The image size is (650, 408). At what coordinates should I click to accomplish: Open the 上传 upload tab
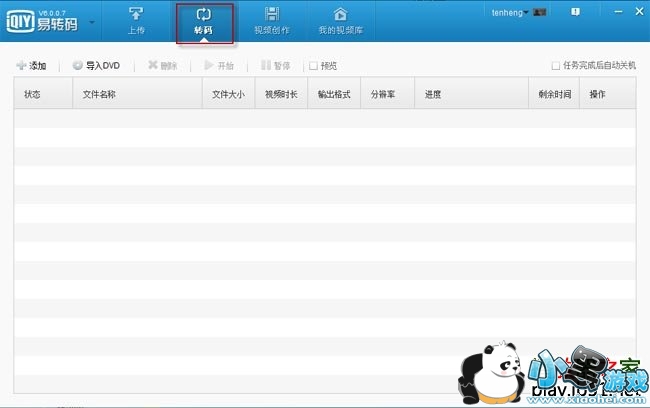click(x=136, y=21)
